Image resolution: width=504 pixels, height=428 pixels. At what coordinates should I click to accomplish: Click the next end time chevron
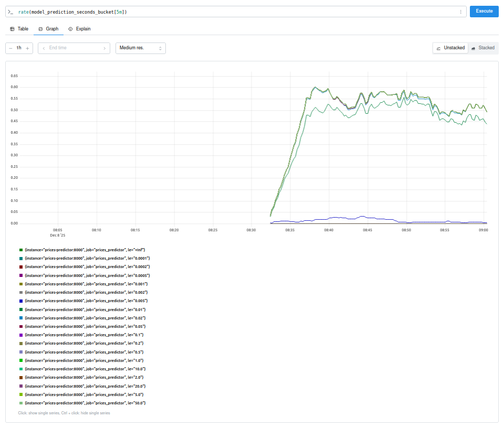click(x=104, y=48)
